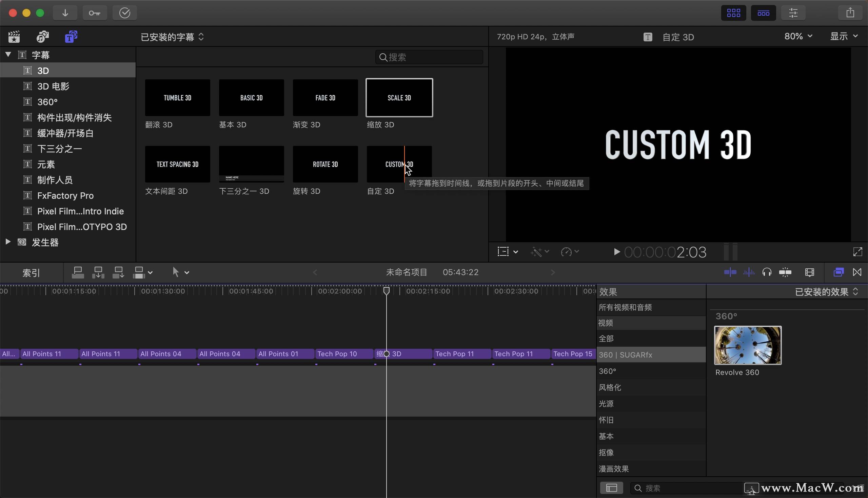Image resolution: width=868 pixels, height=498 pixels.
Task: Open the Photos and Audio sidebar
Action: click(x=42, y=37)
